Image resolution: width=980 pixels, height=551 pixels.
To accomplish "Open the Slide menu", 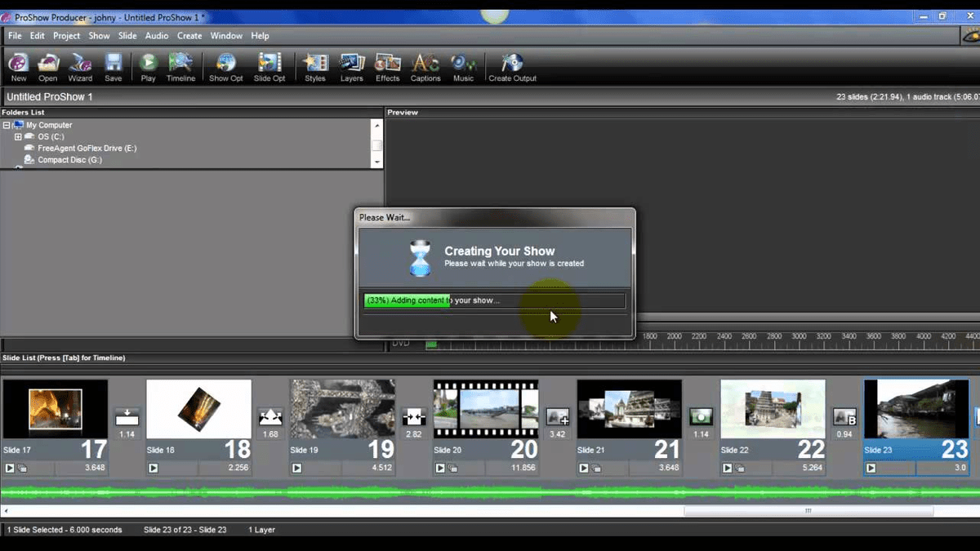I will [127, 36].
